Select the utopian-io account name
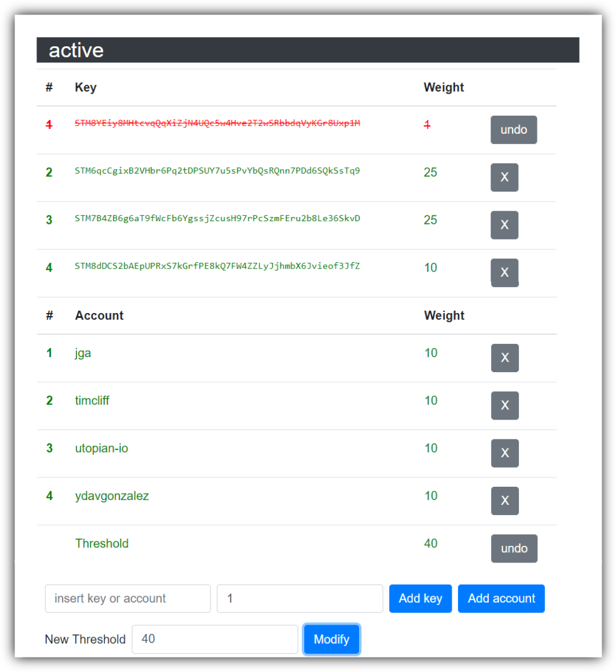616x672 pixels. (x=102, y=448)
